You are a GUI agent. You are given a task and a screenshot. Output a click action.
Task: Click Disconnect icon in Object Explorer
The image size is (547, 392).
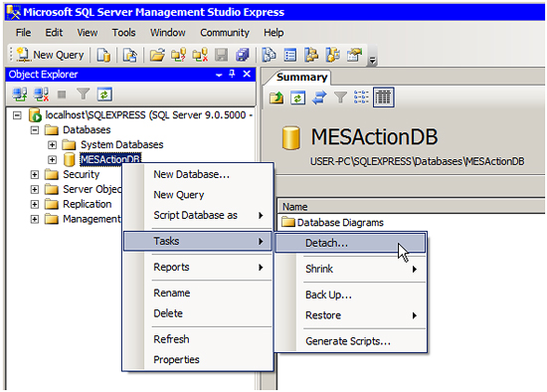click(41, 95)
